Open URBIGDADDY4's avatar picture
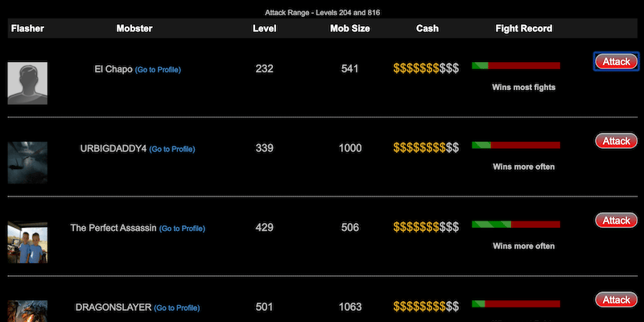Image resolution: width=644 pixels, height=322 pixels. pos(27,162)
